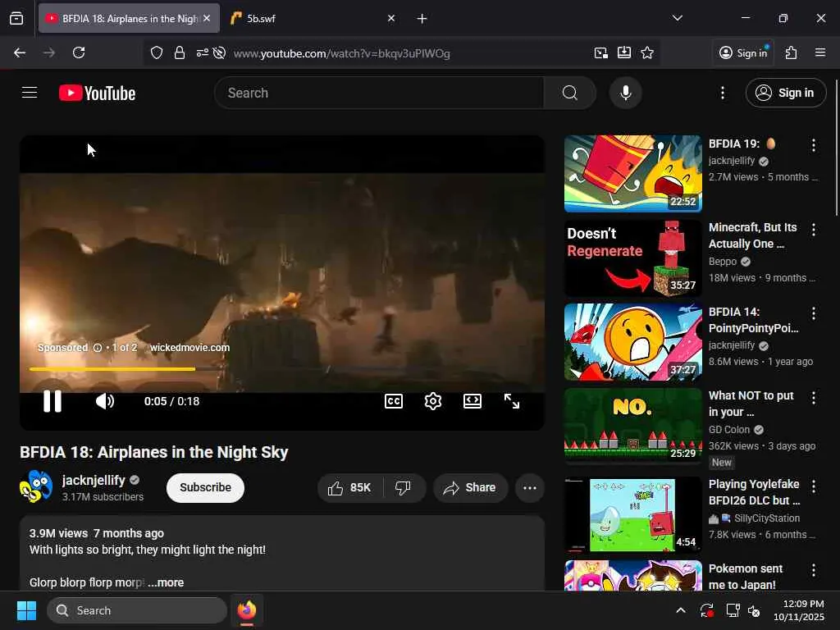
Task: Share the video
Action: pyautogui.click(x=470, y=487)
